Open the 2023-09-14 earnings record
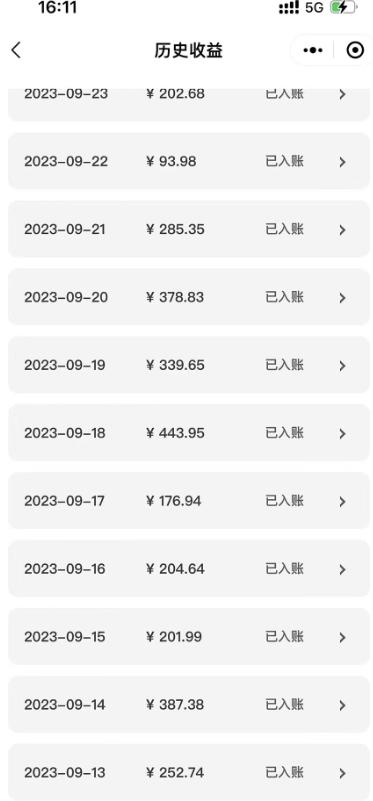Image resolution: width=373 pixels, height=801 pixels. (x=189, y=704)
